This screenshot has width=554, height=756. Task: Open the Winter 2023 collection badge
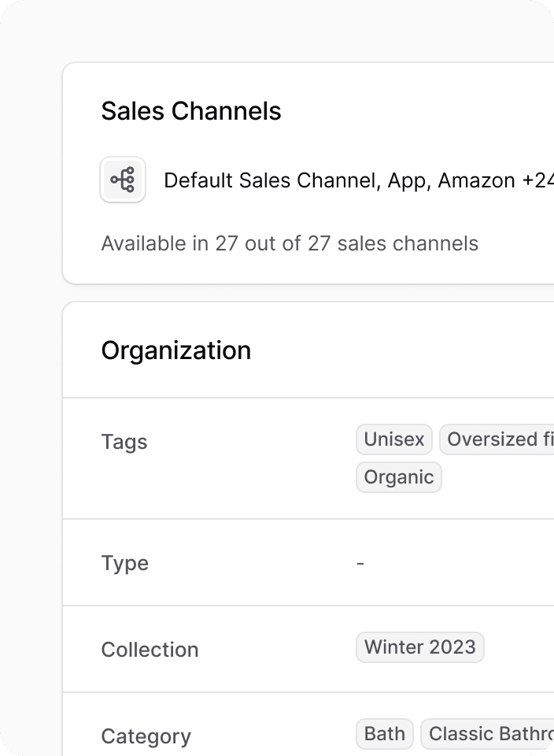pos(420,647)
